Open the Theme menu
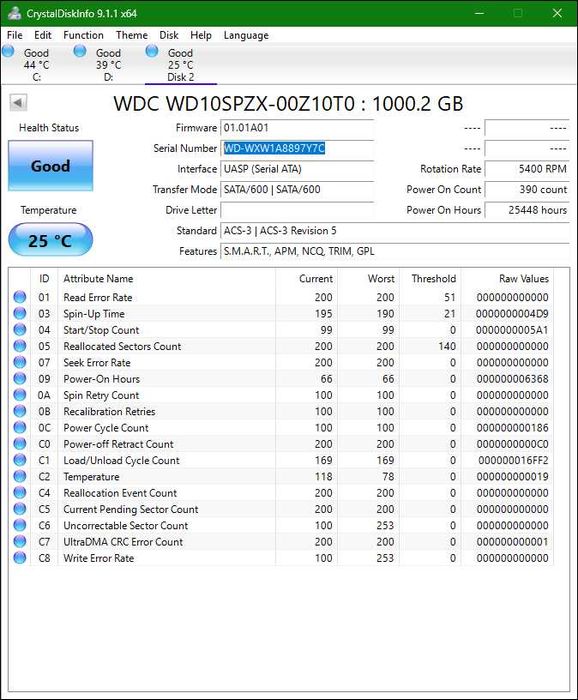578x700 pixels. click(x=132, y=35)
